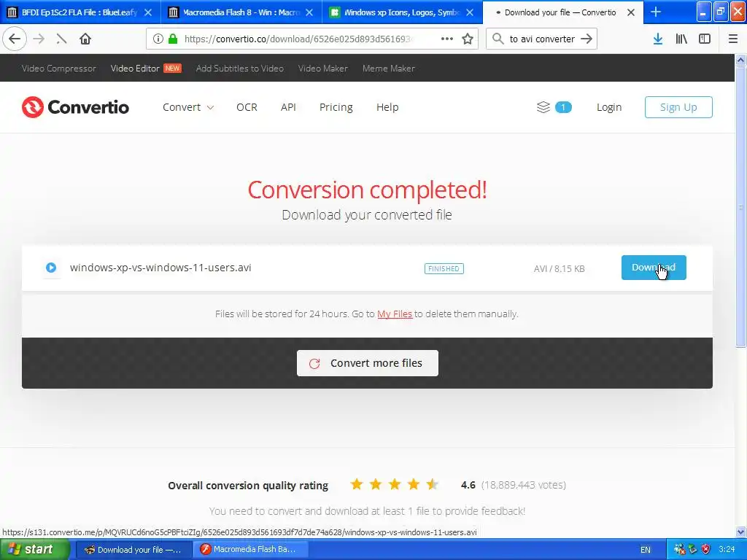This screenshot has height=560, width=747.
Task: Click the browser forward arrow
Action: click(x=39, y=39)
